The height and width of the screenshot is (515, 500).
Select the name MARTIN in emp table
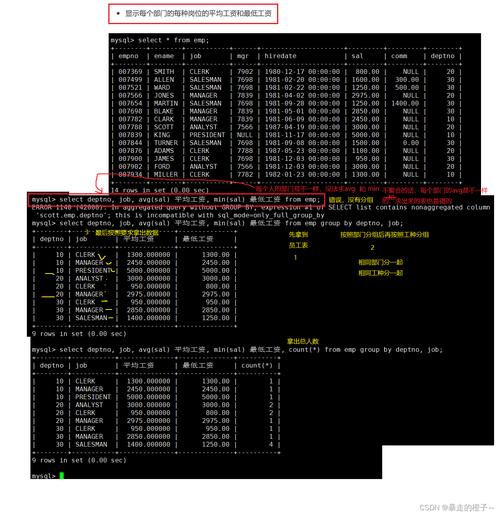[x=166, y=103]
